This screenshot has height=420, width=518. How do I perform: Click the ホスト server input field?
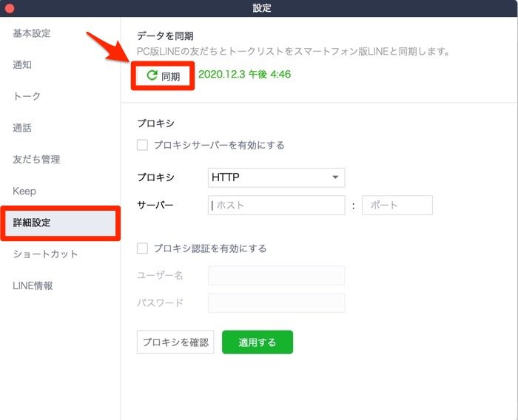pos(277,205)
